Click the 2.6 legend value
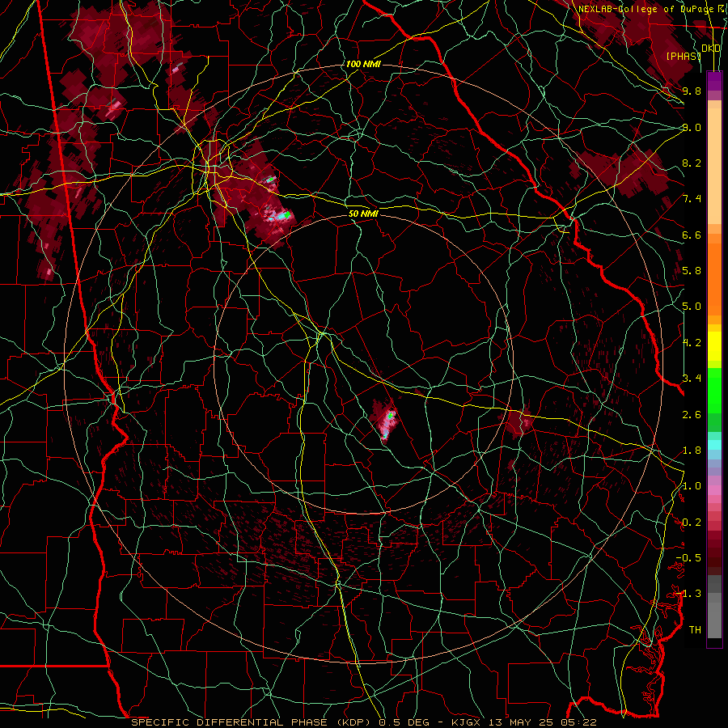This screenshot has width=728, height=728. (x=692, y=414)
